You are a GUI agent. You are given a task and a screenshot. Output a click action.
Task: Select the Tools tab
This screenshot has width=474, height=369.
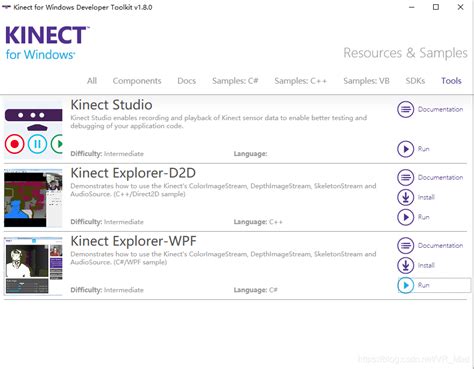451,81
